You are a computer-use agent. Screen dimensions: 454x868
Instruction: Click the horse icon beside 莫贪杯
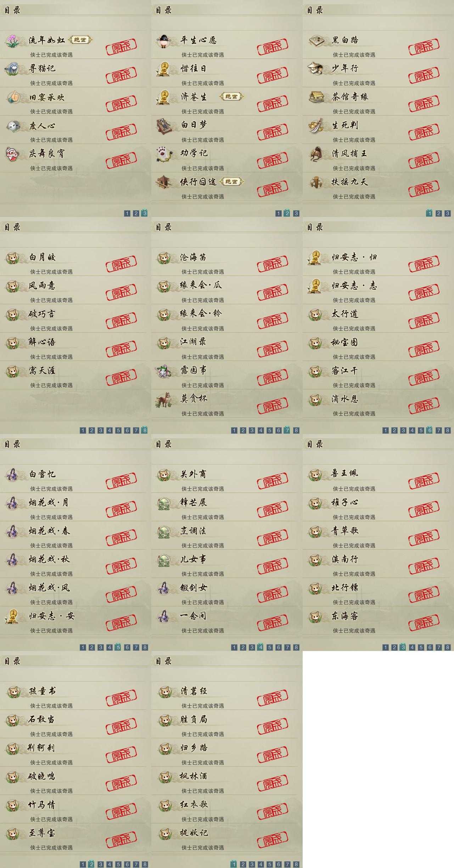[x=164, y=400]
